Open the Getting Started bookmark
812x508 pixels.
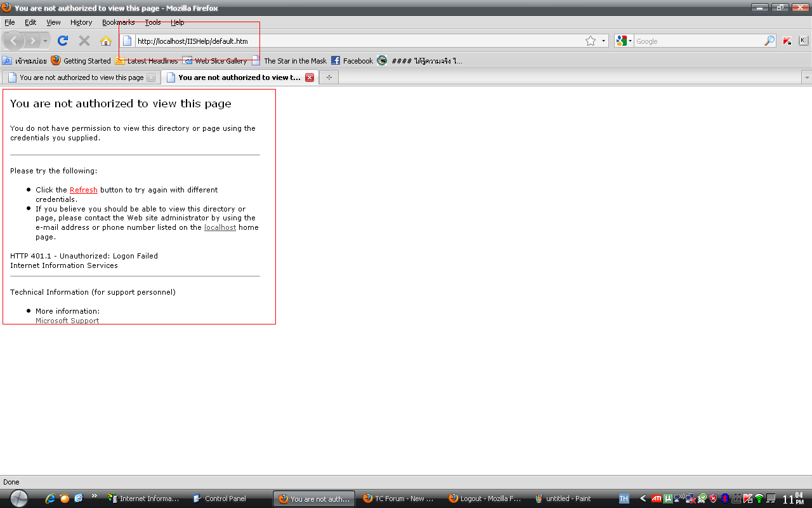(81, 61)
